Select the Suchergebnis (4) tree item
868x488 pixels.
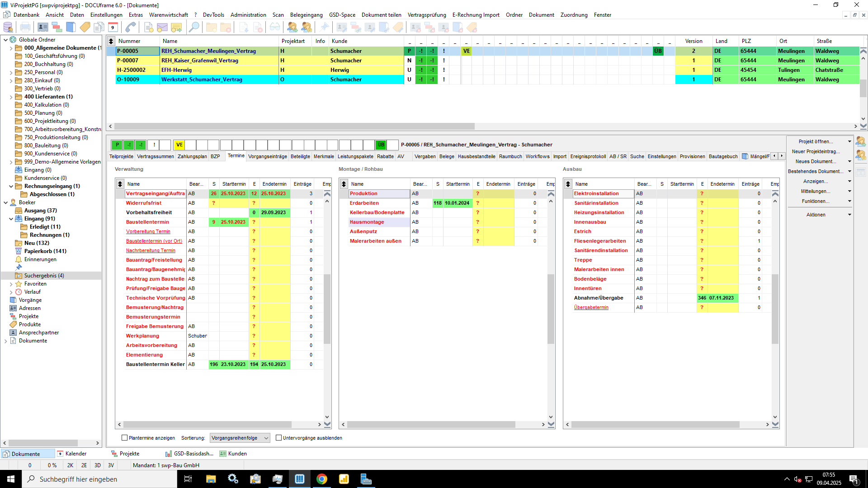44,276
